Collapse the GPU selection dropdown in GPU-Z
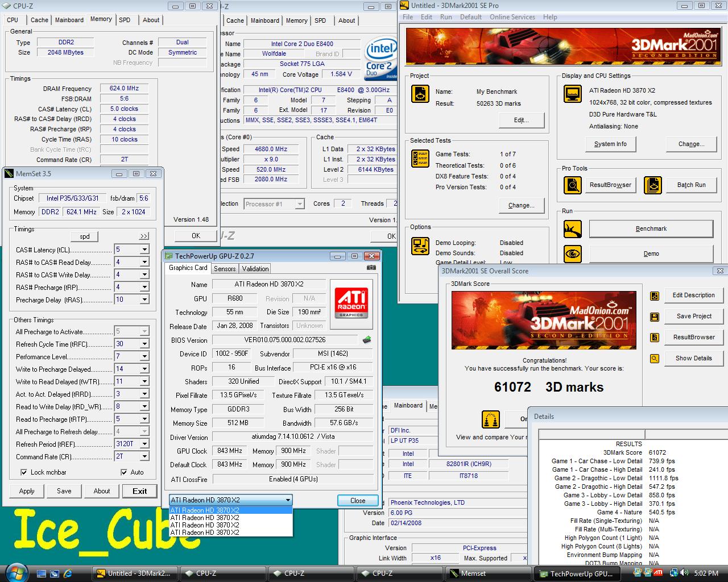The width and height of the screenshot is (728, 582). click(x=288, y=500)
